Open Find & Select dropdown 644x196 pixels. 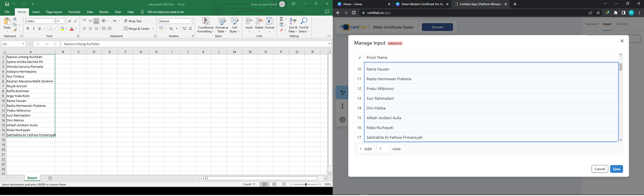click(x=304, y=25)
